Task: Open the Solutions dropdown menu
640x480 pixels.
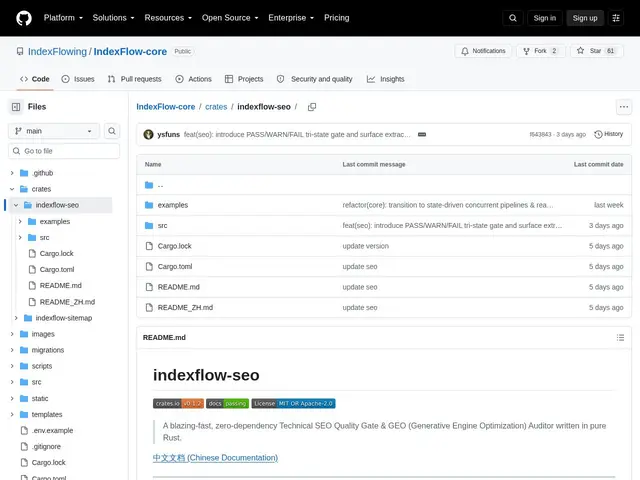Action: 113,18
